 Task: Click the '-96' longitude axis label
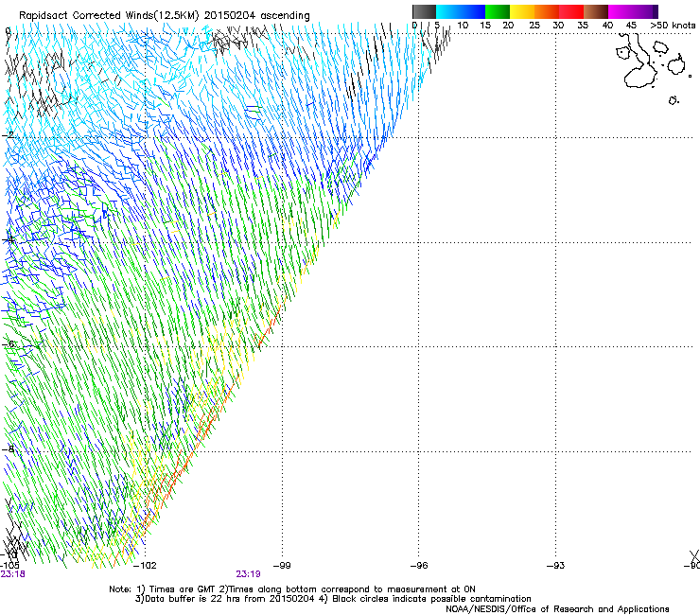[x=419, y=566]
